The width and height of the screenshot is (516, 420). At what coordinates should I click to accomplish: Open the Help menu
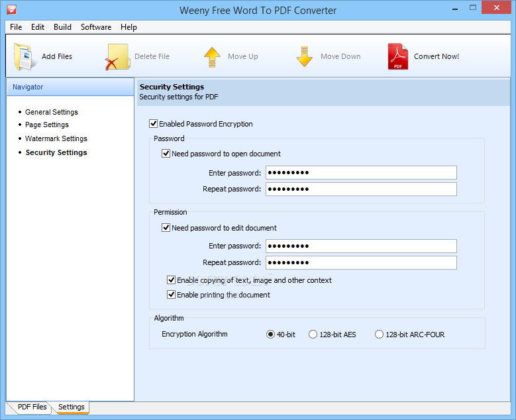click(129, 27)
